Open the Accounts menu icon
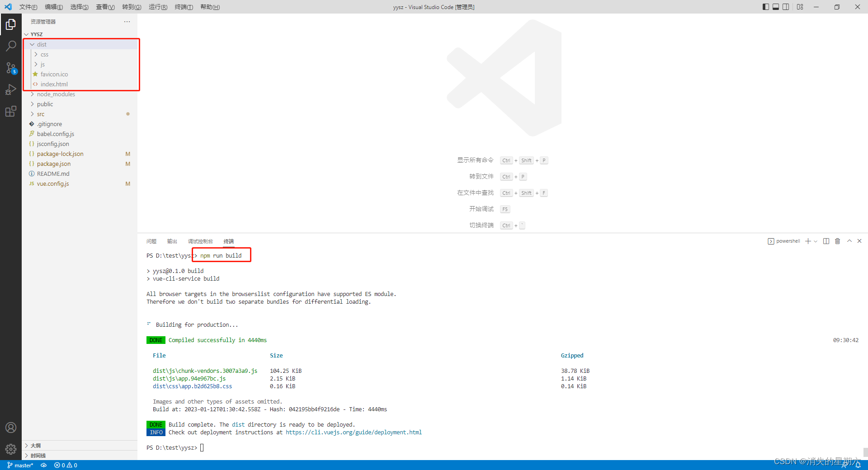Image resolution: width=868 pixels, height=470 pixels. pyautogui.click(x=11, y=428)
